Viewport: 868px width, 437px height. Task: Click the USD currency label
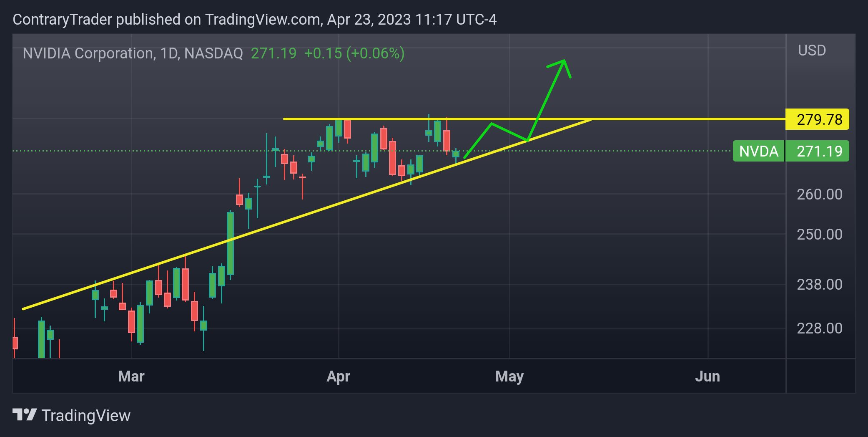[812, 51]
